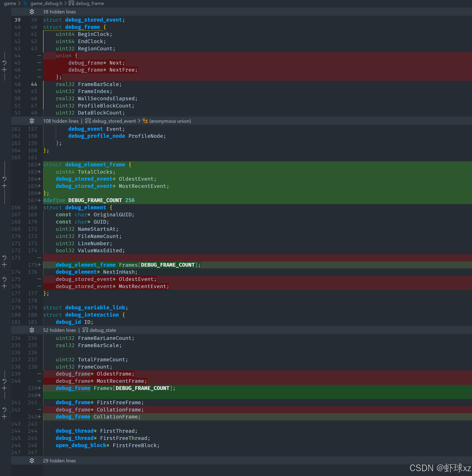Stage the CollationFrame change
Viewport: 472px width, 476px height.
tap(4, 417)
